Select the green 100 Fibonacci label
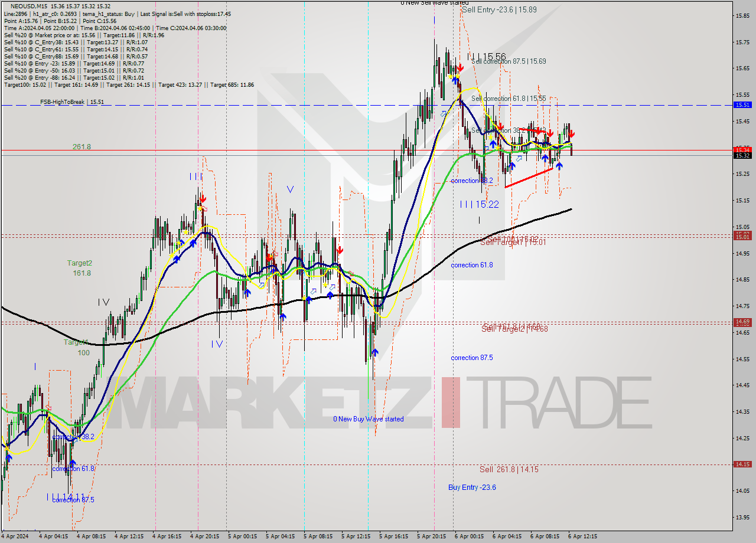 tap(83, 352)
